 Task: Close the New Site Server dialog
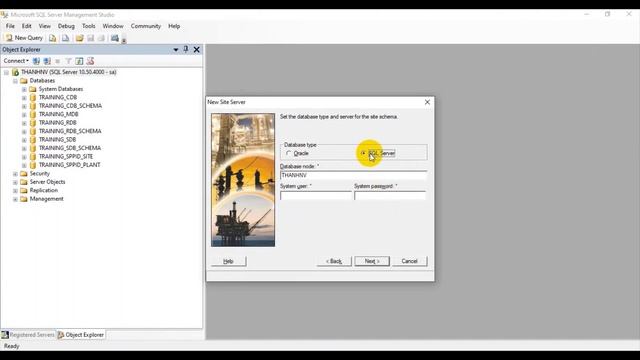(x=427, y=102)
